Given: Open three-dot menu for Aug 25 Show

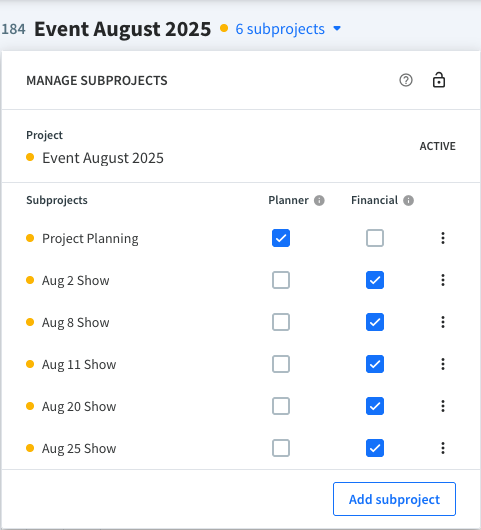Looking at the screenshot, I should pyautogui.click(x=443, y=448).
